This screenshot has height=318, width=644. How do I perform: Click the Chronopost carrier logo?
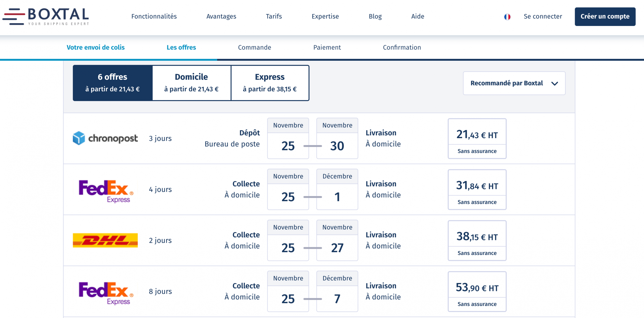(105, 138)
